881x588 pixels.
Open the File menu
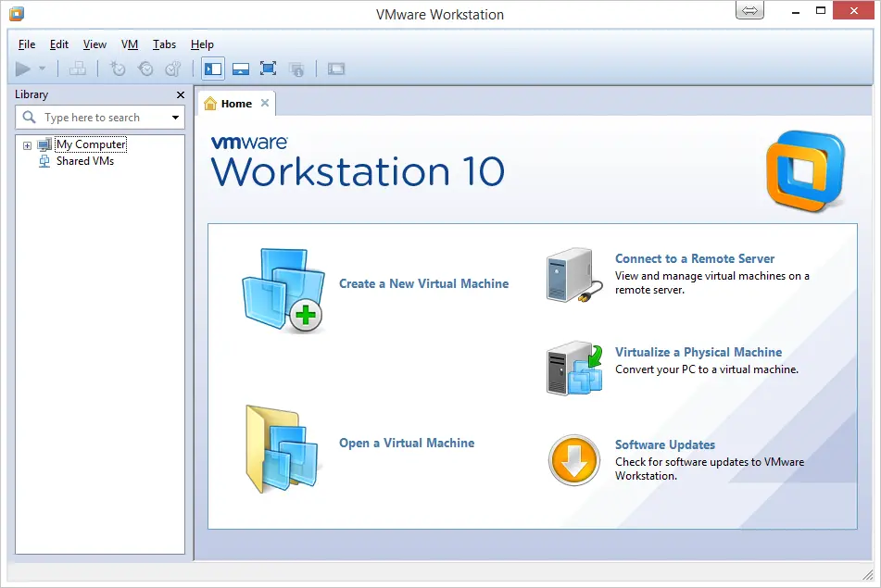pyautogui.click(x=27, y=44)
